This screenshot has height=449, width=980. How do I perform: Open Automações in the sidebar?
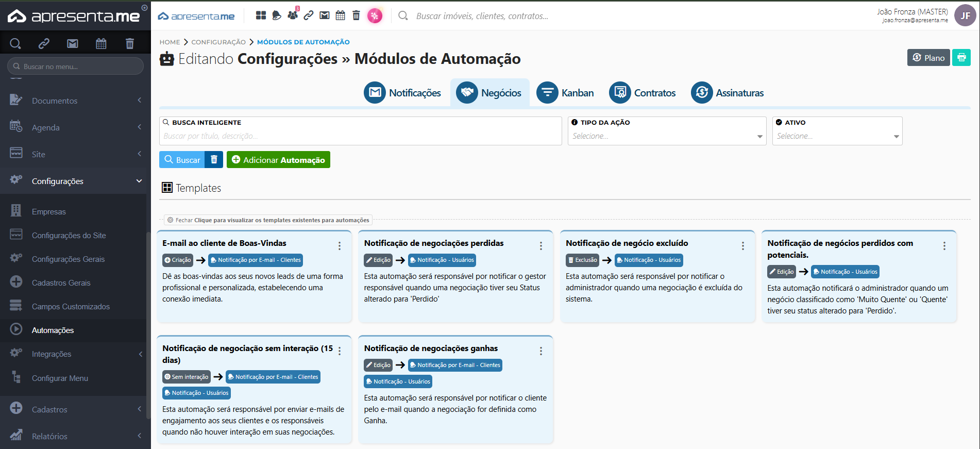click(x=73, y=330)
